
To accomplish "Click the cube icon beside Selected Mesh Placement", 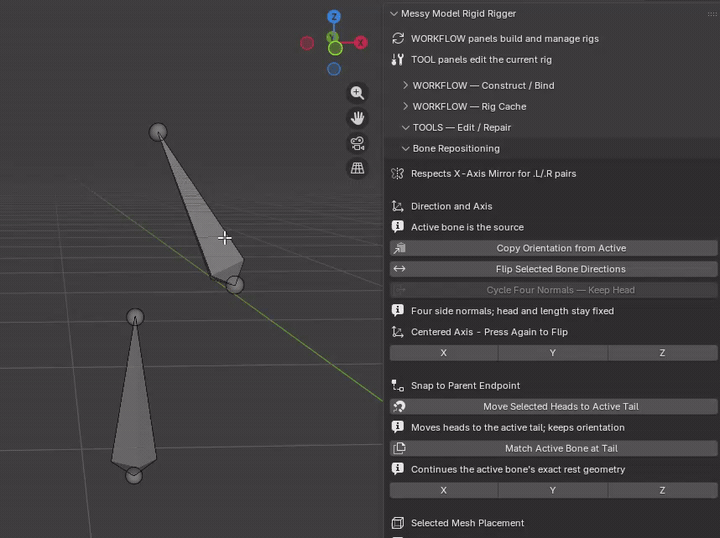I will (x=398, y=523).
